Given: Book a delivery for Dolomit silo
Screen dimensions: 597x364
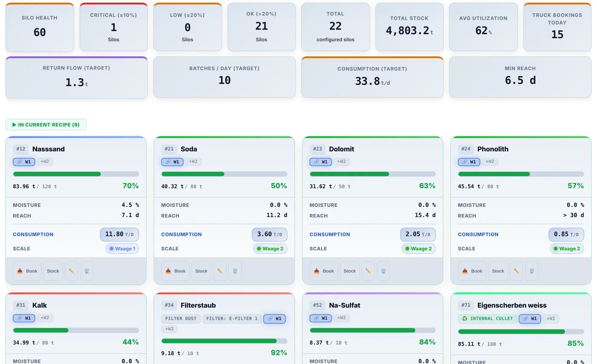Looking at the screenshot, I should pyautogui.click(x=324, y=271).
